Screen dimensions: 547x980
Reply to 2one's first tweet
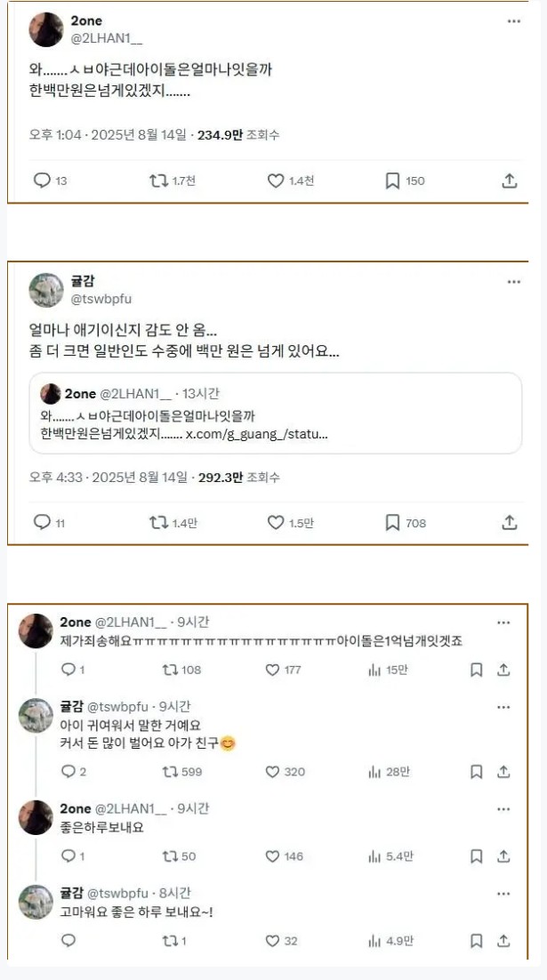pyautogui.click(x=42, y=181)
